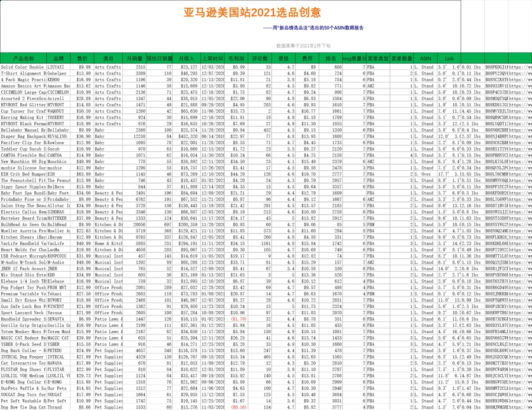Select the 月销量 column header
Viewport: 532px width, 410px height.
coord(134,58)
